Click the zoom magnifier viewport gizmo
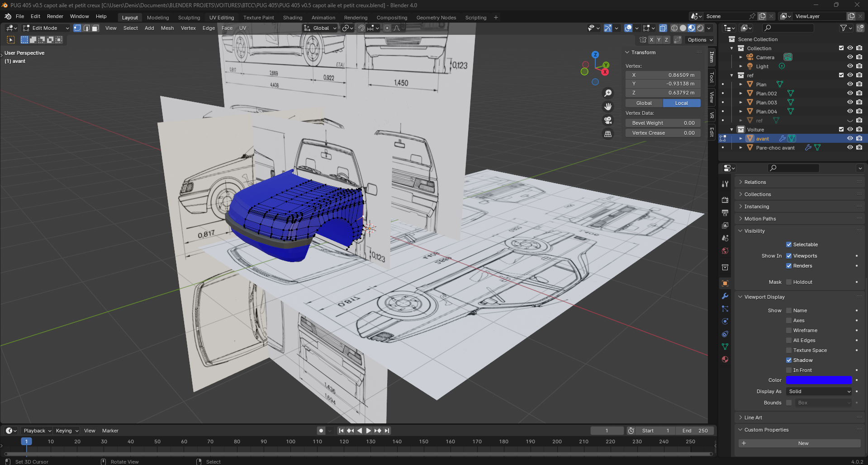The image size is (868, 465). click(608, 93)
